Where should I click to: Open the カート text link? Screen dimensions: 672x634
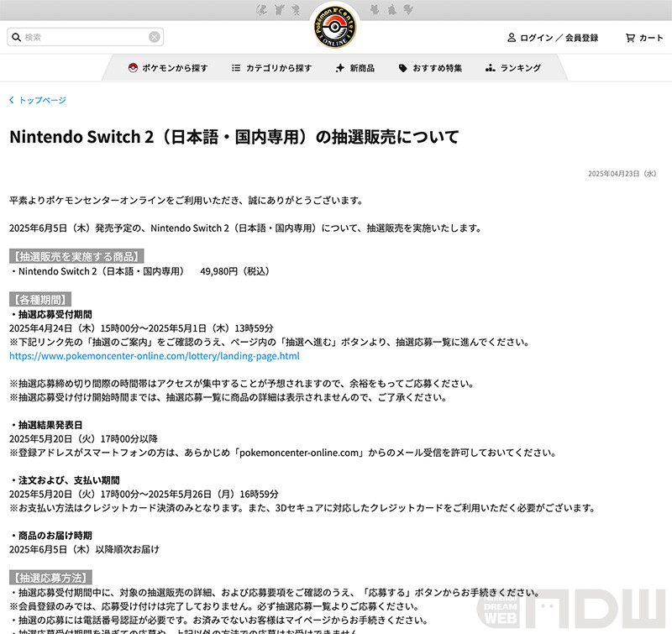(x=651, y=38)
